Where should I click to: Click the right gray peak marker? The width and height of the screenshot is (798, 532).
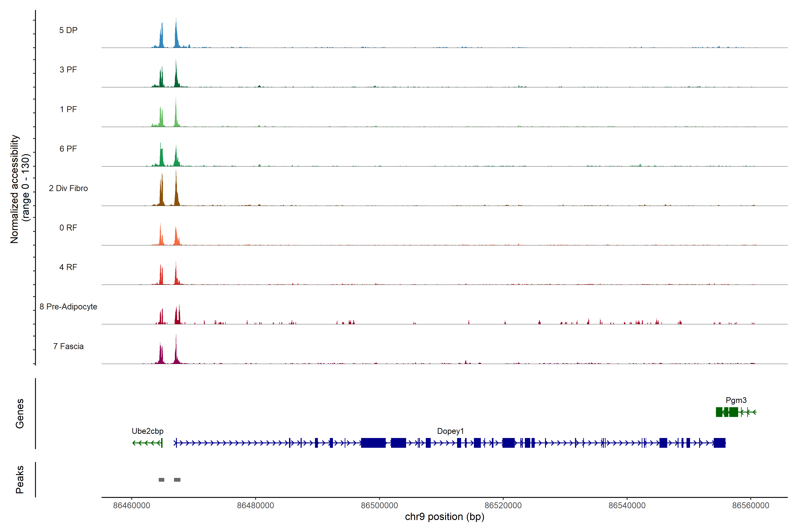click(x=177, y=480)
